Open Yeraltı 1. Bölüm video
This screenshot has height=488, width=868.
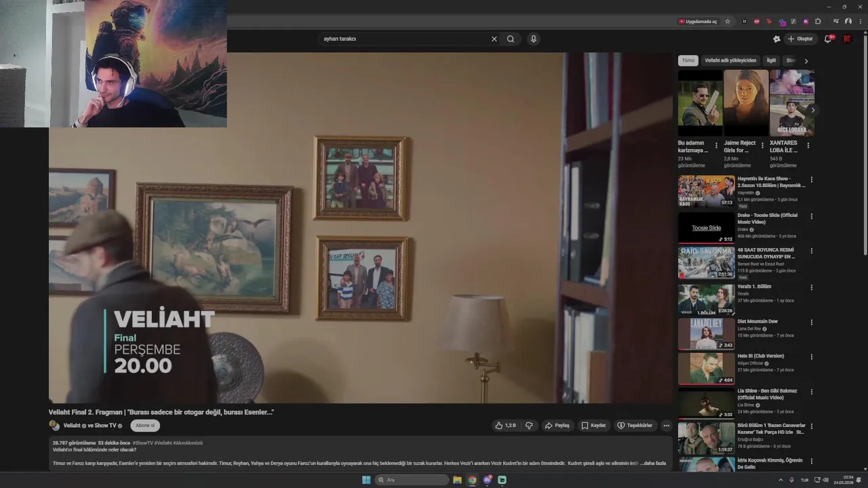pyautogui.click(x=754, y=287)
